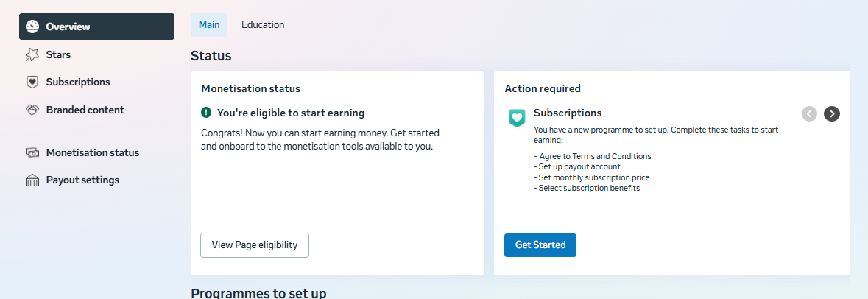Click the 'Programmes to set up' heading
Screen dimensions: 868x299
pyautogui.click(x=258, y=292)
